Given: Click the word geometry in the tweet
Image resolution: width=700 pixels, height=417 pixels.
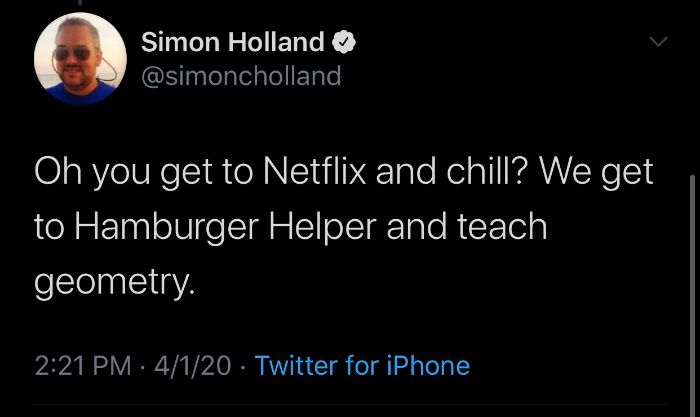Looking at the screenshot, I should [x=112, y=283].
